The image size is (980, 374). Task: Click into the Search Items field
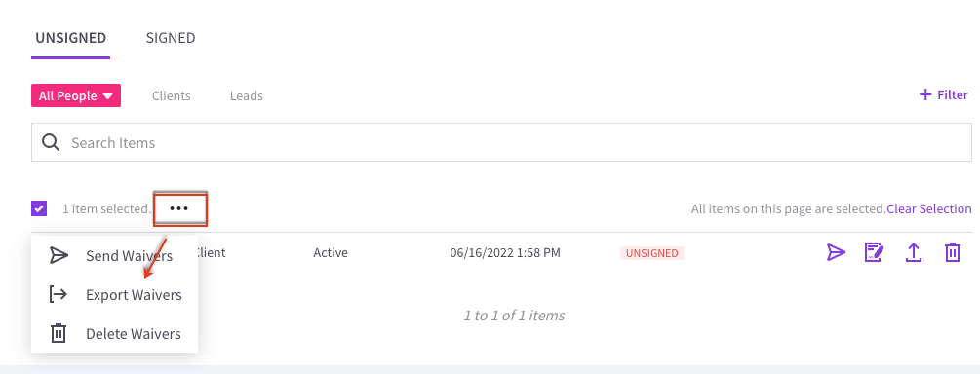(x=502, y=142)
